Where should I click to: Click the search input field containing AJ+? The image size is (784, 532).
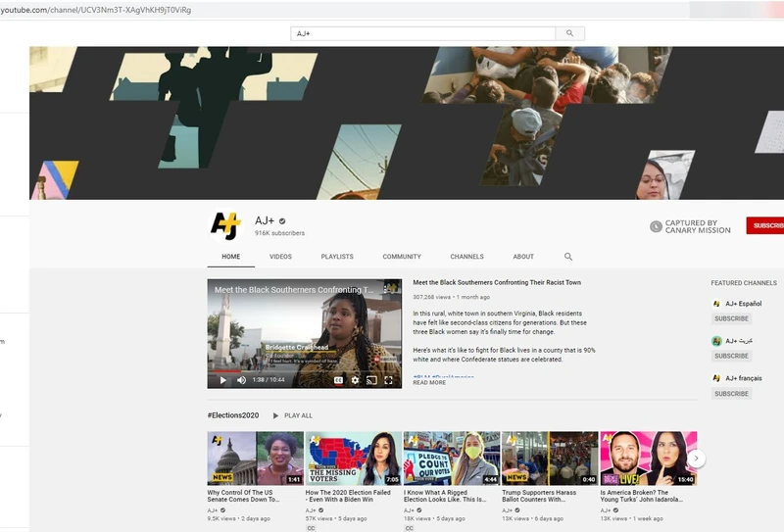pos(422,33)
